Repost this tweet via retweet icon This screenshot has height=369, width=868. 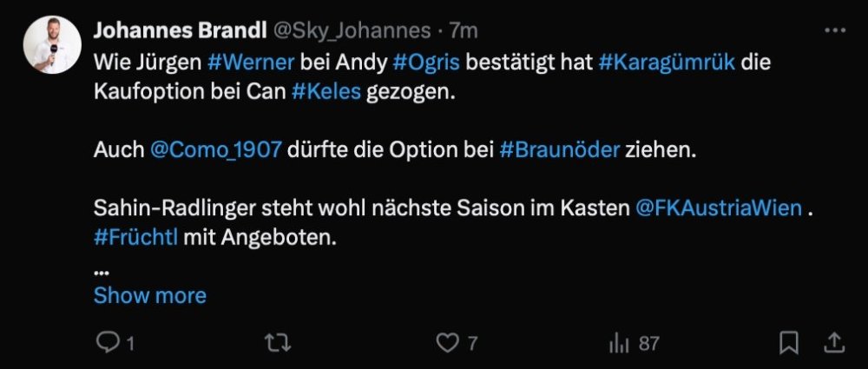click(x=276, y=344)
